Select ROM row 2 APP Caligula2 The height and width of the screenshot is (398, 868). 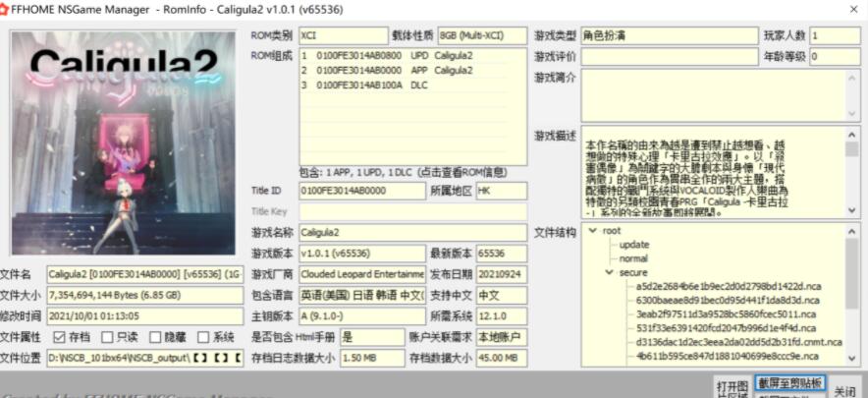(412, 71)
